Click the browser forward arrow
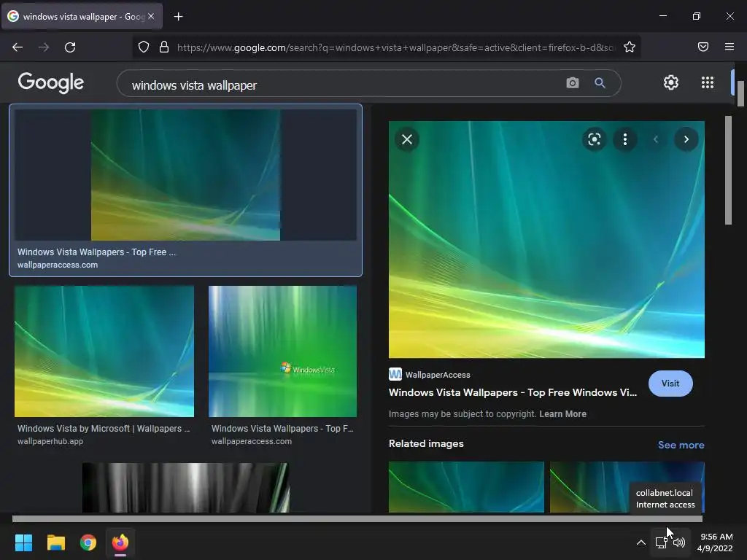The image size is (747, 560). click(x=44, y=47)
